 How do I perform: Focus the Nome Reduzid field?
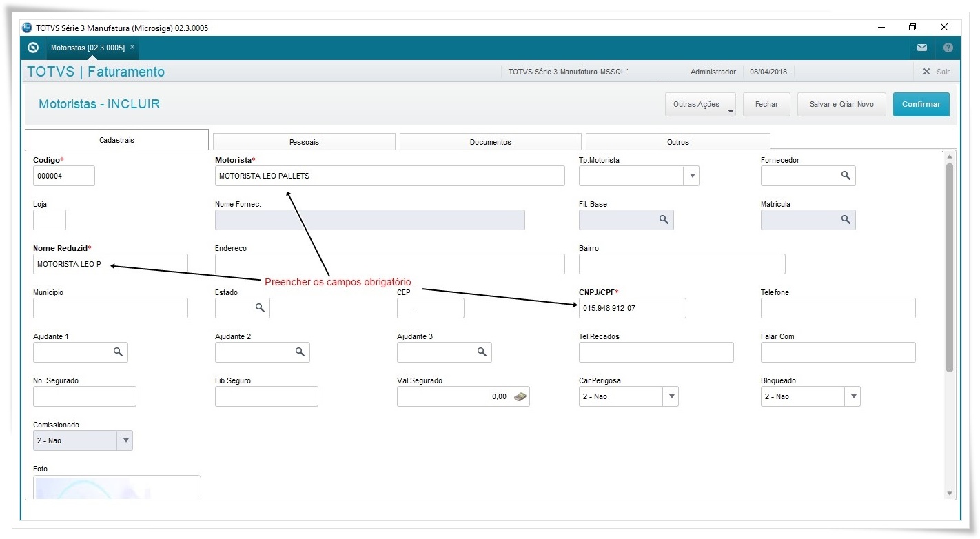pos(110,264)
